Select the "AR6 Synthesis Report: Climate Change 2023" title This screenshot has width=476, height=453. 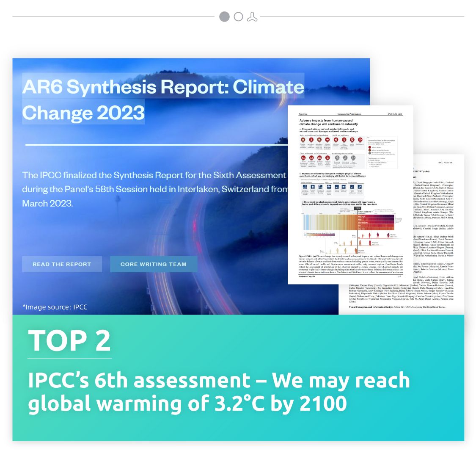[163, 99]
